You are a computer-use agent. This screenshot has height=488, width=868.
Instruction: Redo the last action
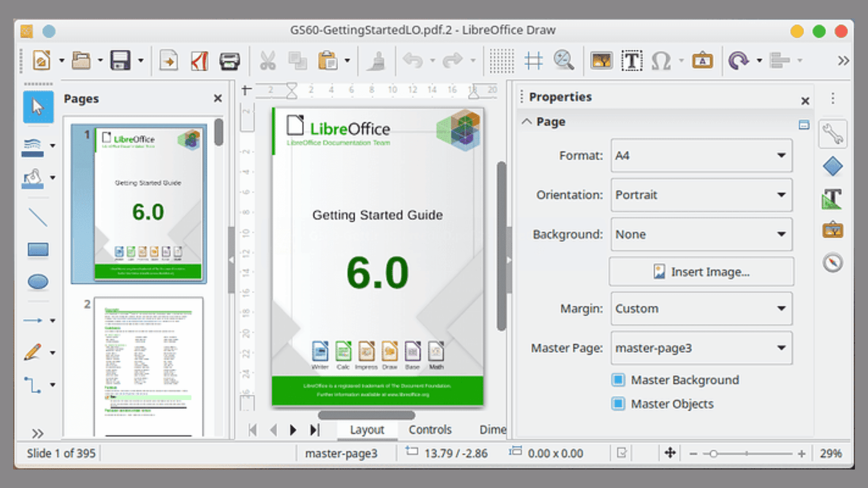(452, 61)
